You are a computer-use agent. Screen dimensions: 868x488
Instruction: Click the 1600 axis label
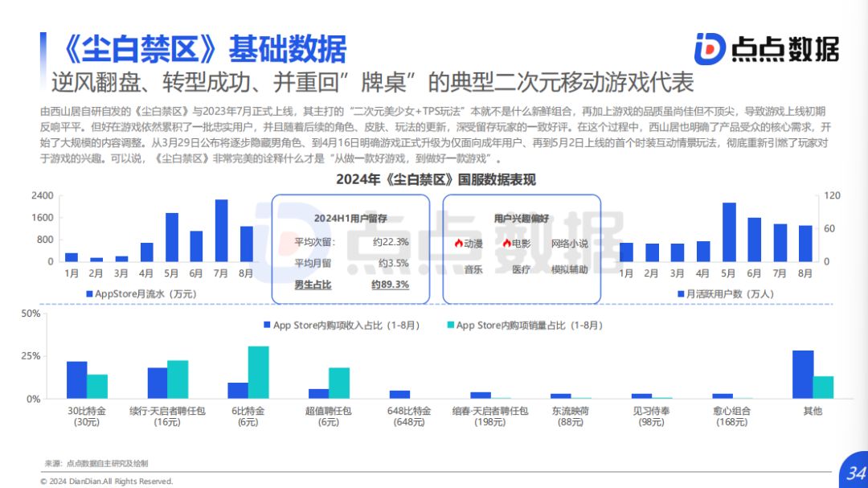click(43, 218)
